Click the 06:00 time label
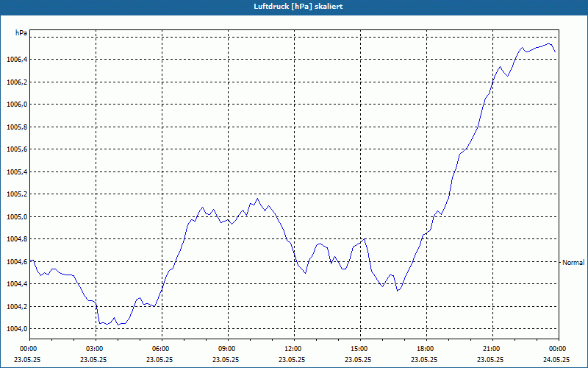 pyautogui.click(x=162, y=349)
